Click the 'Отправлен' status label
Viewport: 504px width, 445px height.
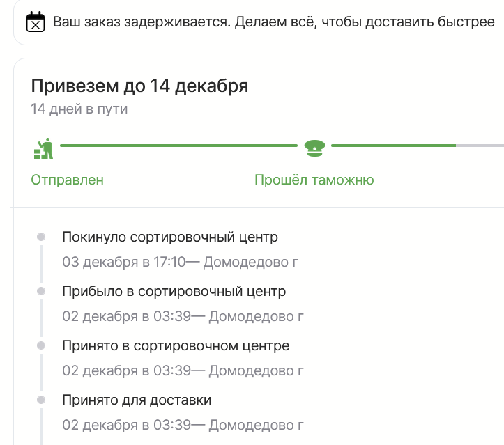(x=67, y=180)
